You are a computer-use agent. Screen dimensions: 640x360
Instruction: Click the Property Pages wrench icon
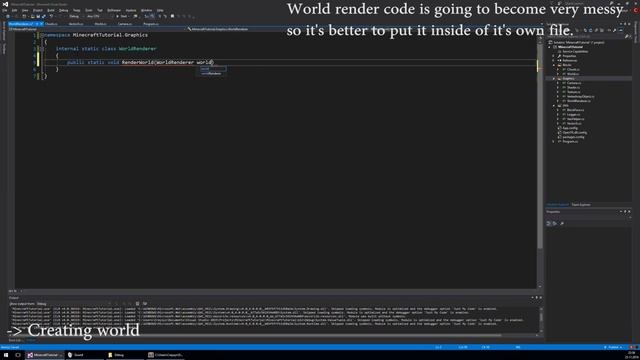(x=562, y=223)
